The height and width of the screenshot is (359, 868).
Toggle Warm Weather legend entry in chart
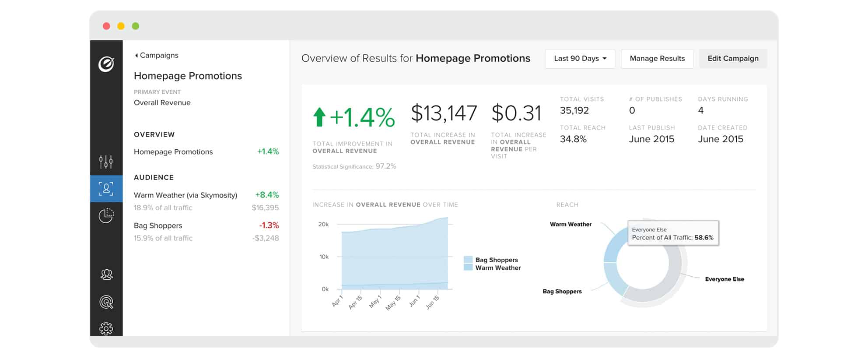(x=497, y=268)
